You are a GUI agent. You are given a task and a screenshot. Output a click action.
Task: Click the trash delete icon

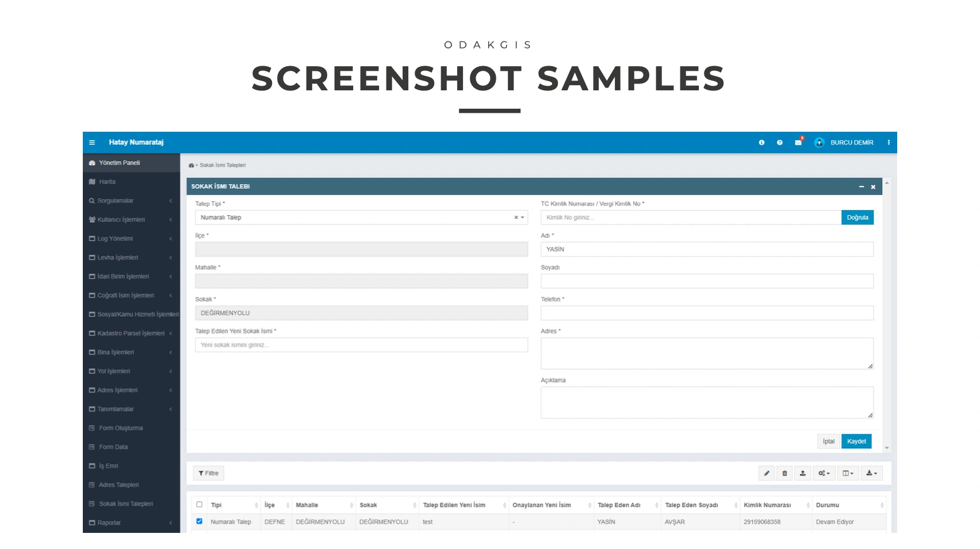tap(784, 474)
